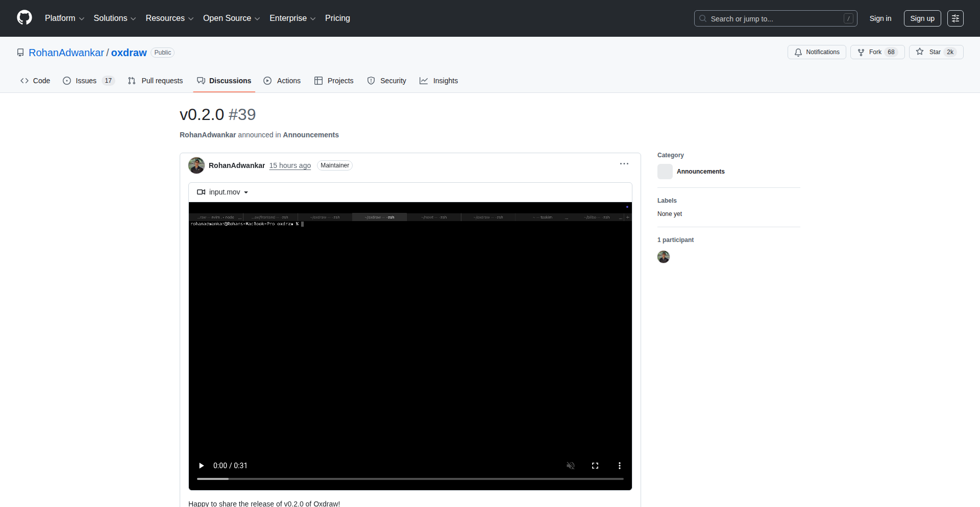The height and width of the screenshot is (507, 980).
Task: Open the Pull requests tab
Action: click(x=156, y=81)
